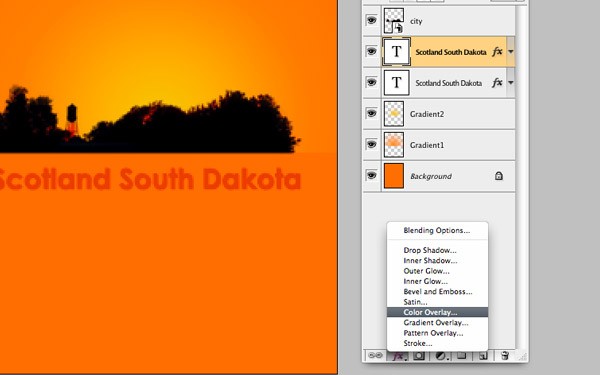Viewport: 600px width, 375px height.
Task: Click fx icon on selected Scotland South Dakota layer
Action: [x=497, y=52]
